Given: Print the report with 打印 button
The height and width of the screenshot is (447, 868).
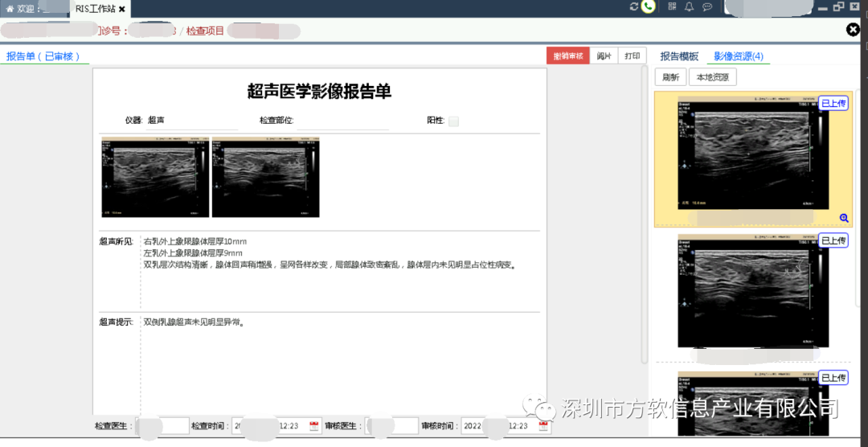Looking at the screenshot, I should [x=633, y=56].
